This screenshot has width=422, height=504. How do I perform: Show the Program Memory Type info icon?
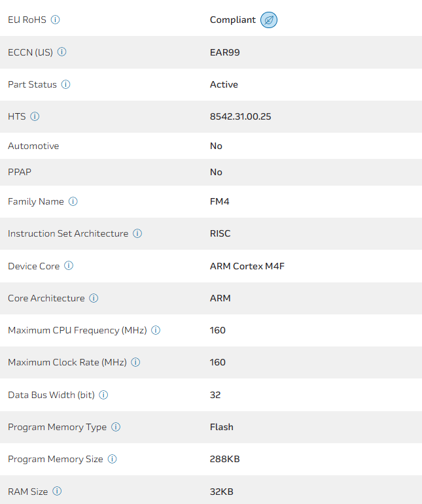(x=116, y=427)
